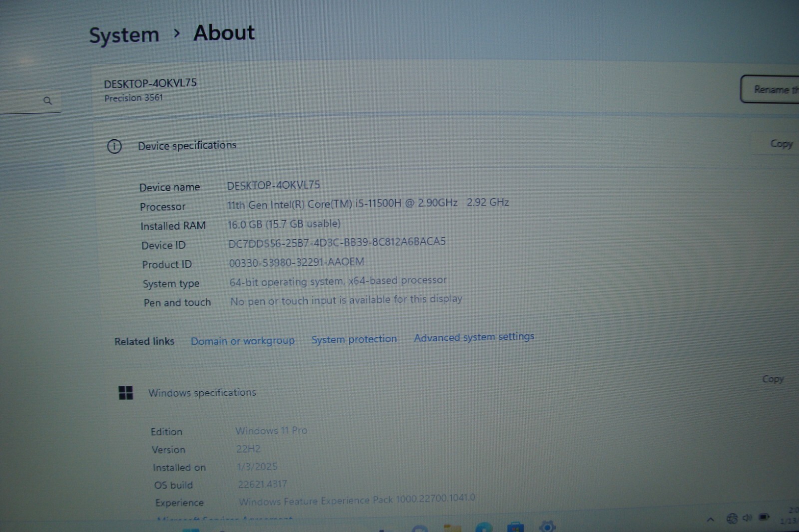
Task: Click the Edition value Windows 11 Pro
Action: (271, 430)
